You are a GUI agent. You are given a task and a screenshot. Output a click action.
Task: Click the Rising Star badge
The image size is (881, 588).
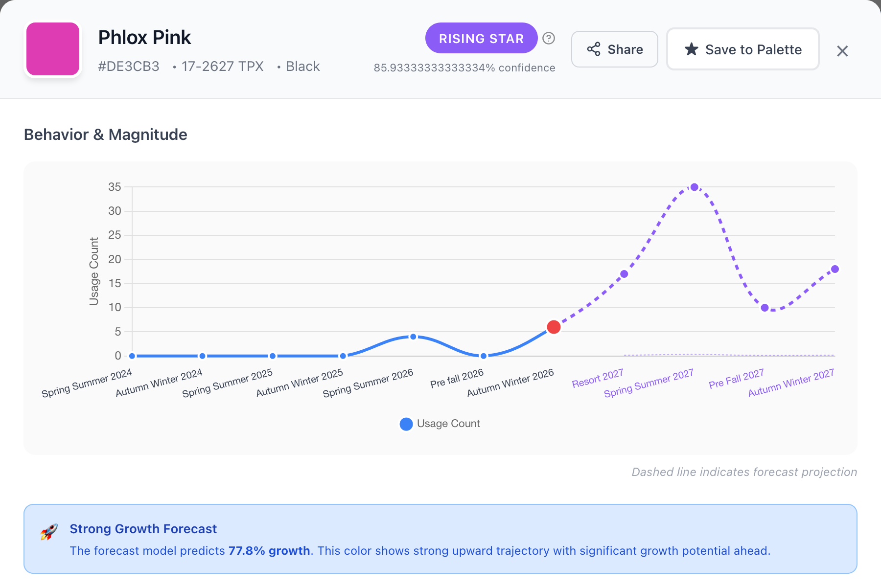click(481, 38)
